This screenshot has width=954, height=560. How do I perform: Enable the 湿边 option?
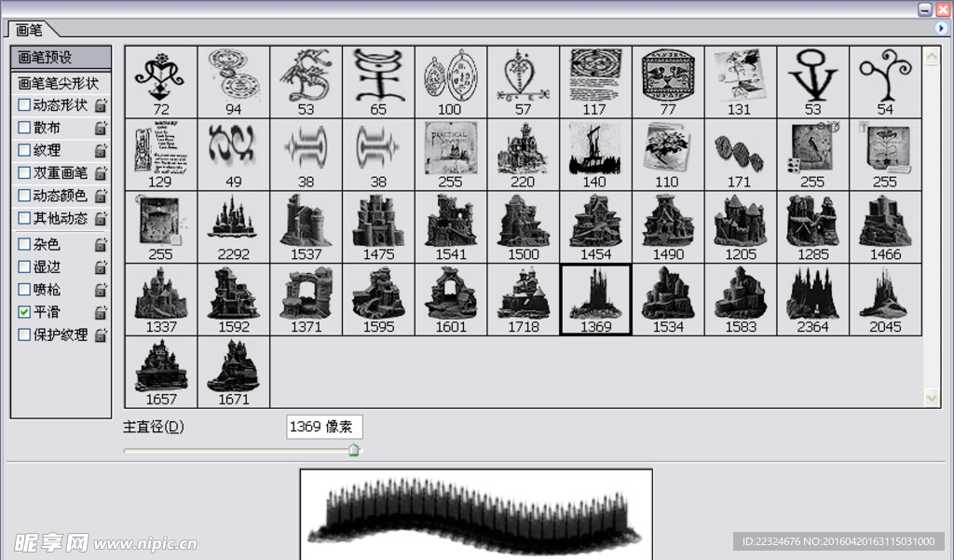click(25, 267)
